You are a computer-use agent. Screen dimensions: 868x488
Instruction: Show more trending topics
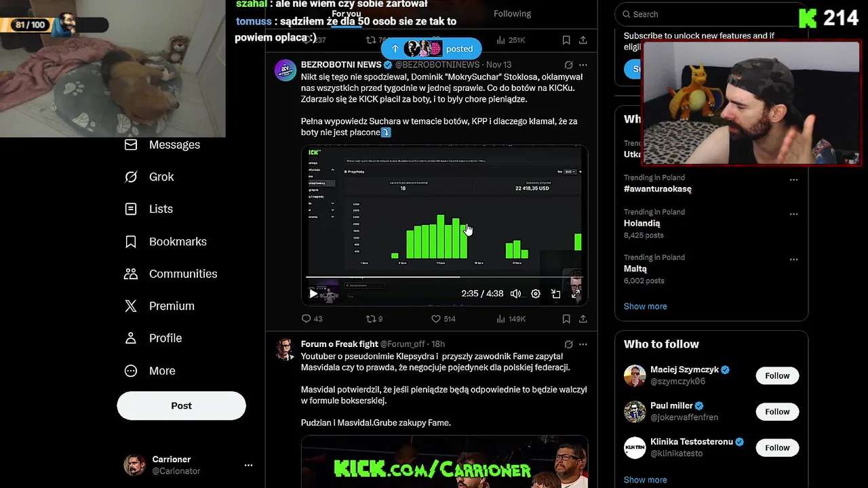click(646, 306)
